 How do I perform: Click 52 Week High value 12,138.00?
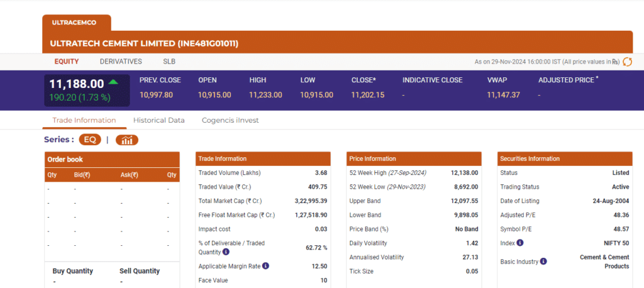click(x=465, y=173)
